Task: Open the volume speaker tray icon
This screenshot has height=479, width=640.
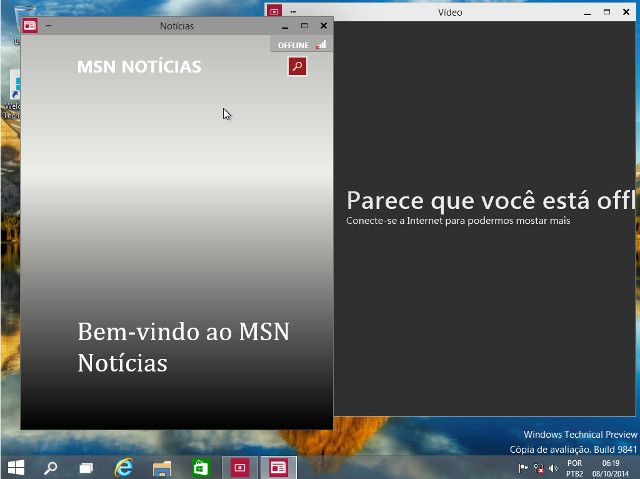Action: click(x=553, y=468)
